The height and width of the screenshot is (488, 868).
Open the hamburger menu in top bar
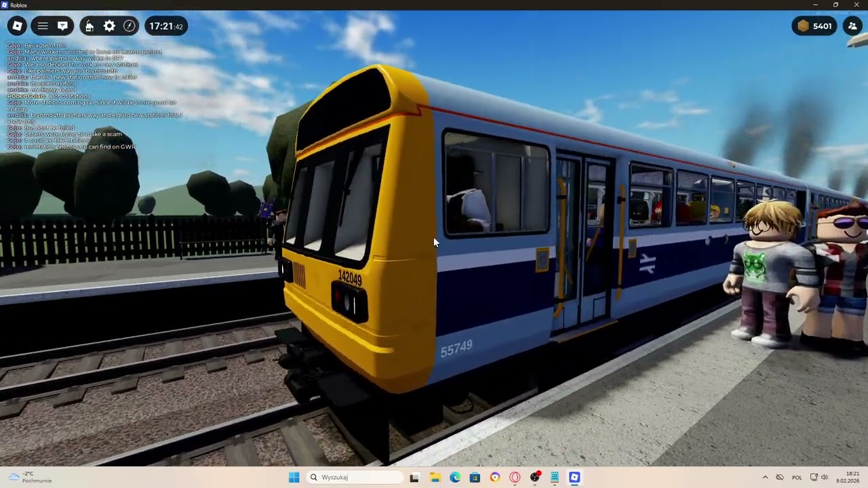click(43, 26)
